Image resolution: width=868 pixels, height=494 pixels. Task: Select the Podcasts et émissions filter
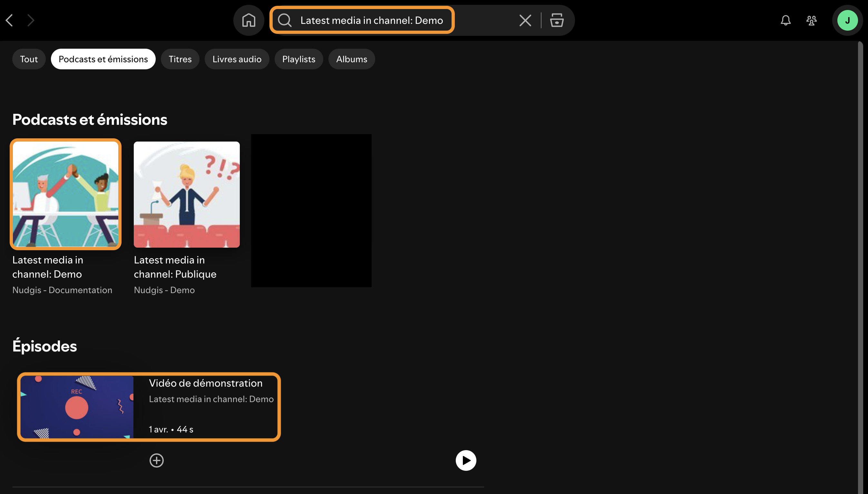coord(103,59)
